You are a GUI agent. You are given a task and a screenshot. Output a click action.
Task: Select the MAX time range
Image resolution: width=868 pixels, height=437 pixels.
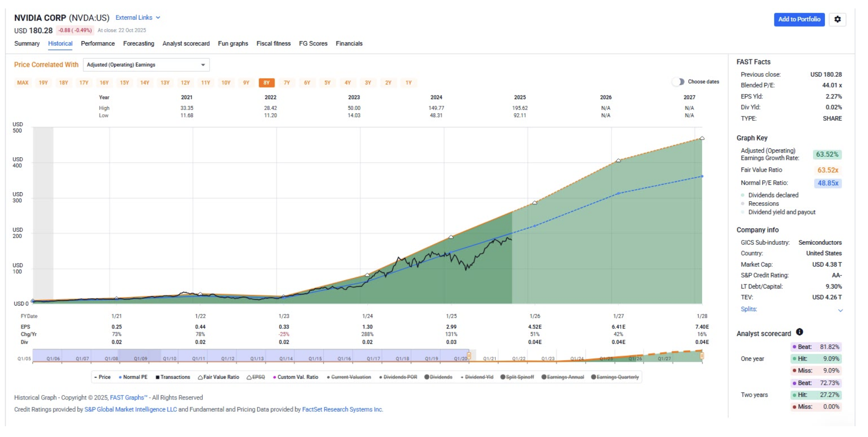(x=23, y=83)
